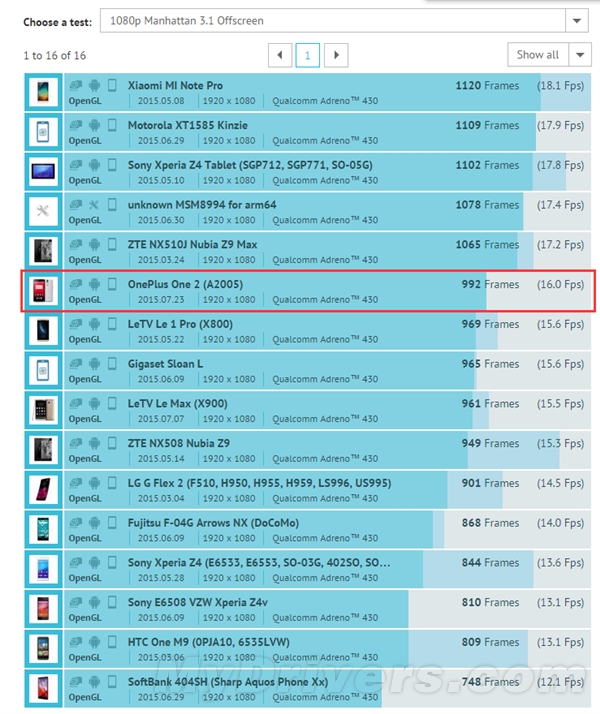
Task: Click the OnePlus One 2 device thumbnail
Action: coord(43,291)
